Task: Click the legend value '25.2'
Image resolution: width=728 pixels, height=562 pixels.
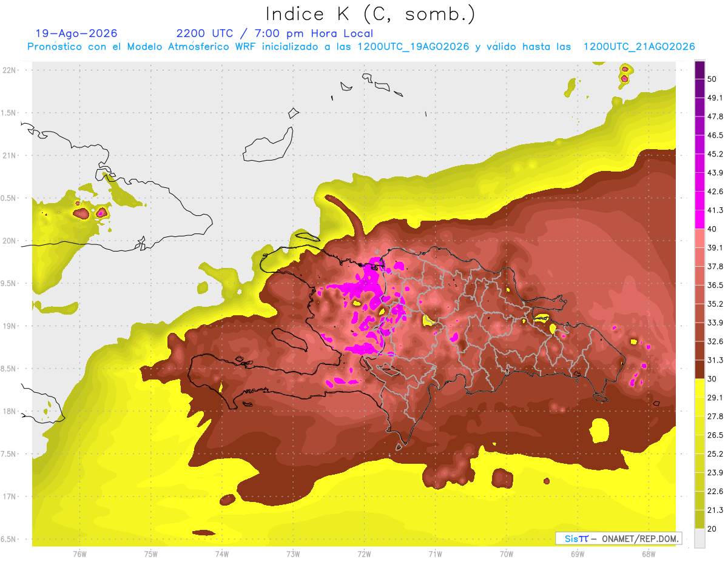Action: [x=715, y=454]
